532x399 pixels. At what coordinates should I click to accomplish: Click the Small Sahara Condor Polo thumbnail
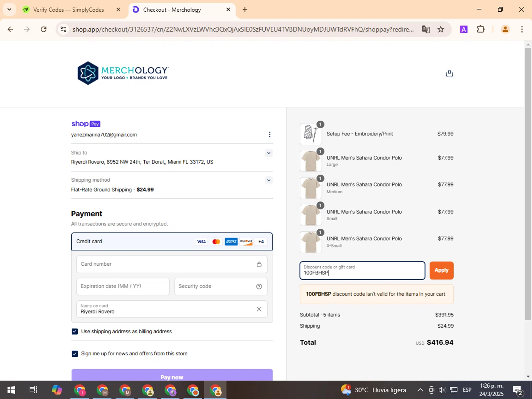[311, 215]
